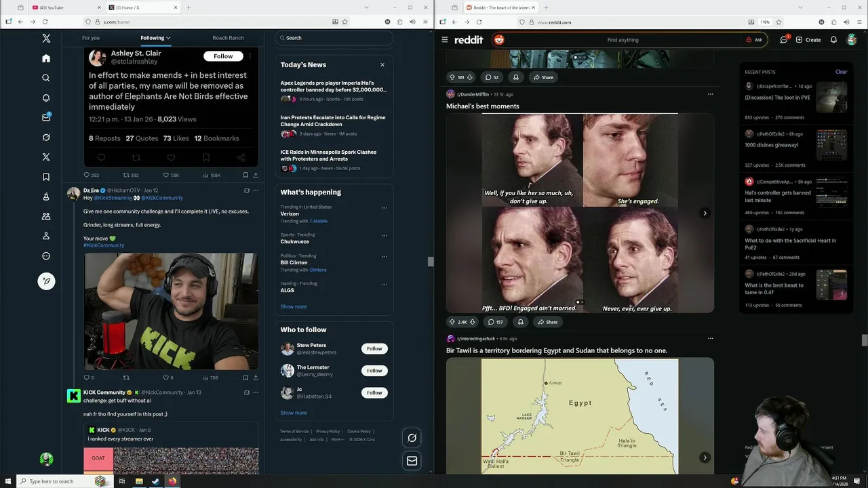Open Profile icon in X sidebar
The image size is (868, 488).
click(46, 236)
